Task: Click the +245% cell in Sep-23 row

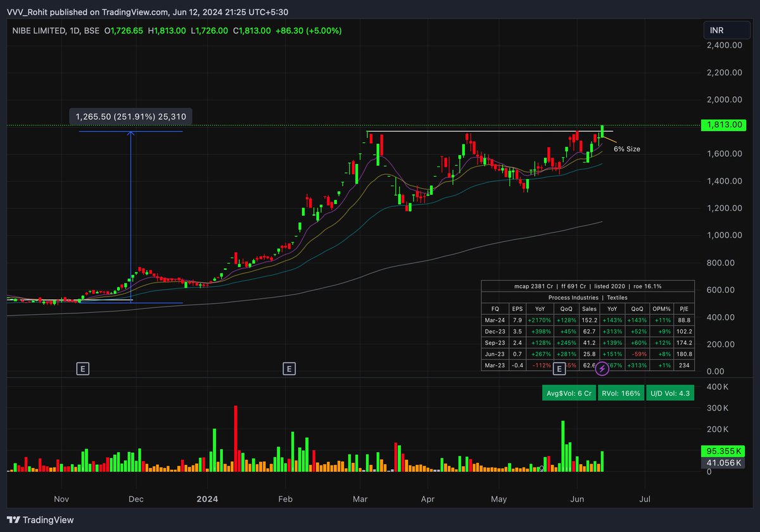Action: [567, 343]
